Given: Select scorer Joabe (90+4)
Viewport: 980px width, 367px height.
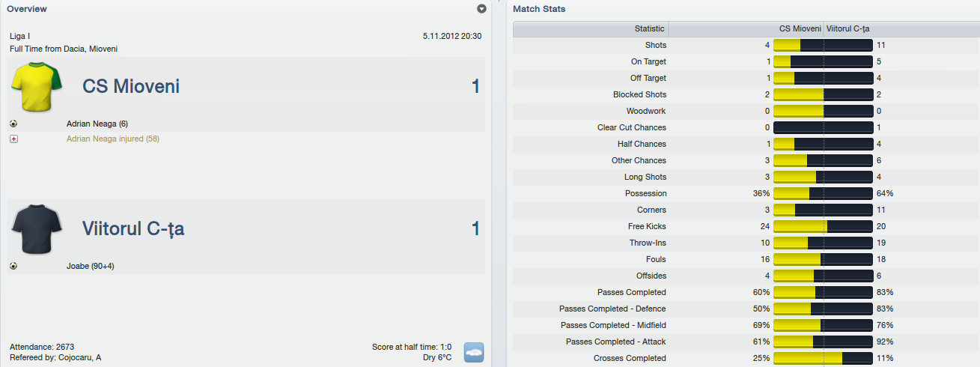Looking at the screenshot, I should [x=91, y=266].
